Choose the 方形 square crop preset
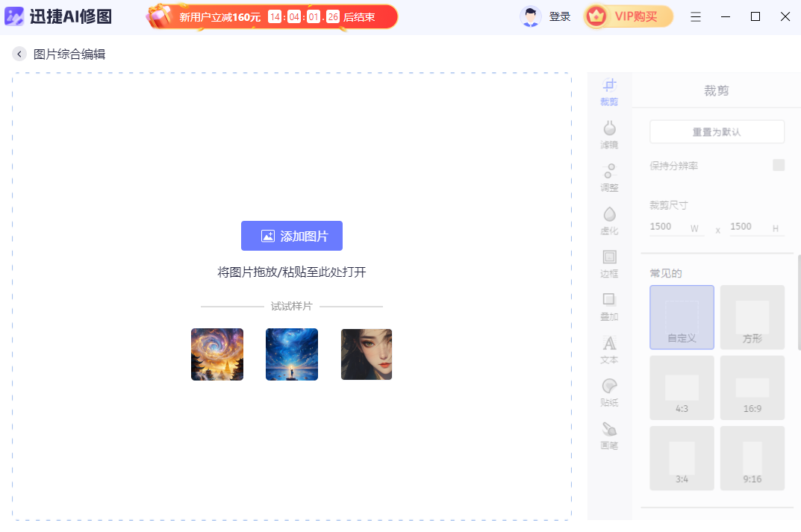 pos(752,316)
